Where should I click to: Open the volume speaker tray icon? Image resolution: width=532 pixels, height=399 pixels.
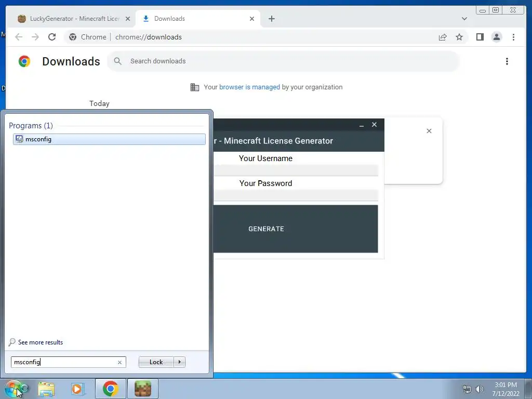480,389
